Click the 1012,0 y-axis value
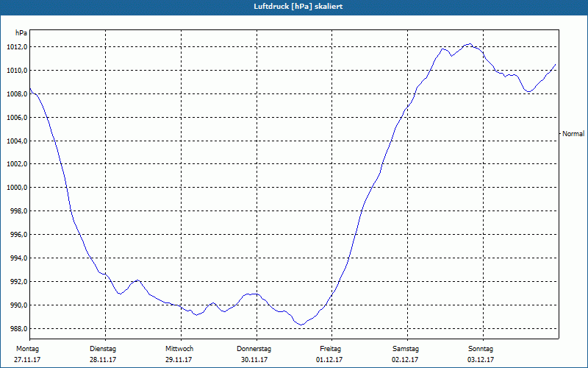The height and width of the screenshot is (368, 588). coord(18,47)
